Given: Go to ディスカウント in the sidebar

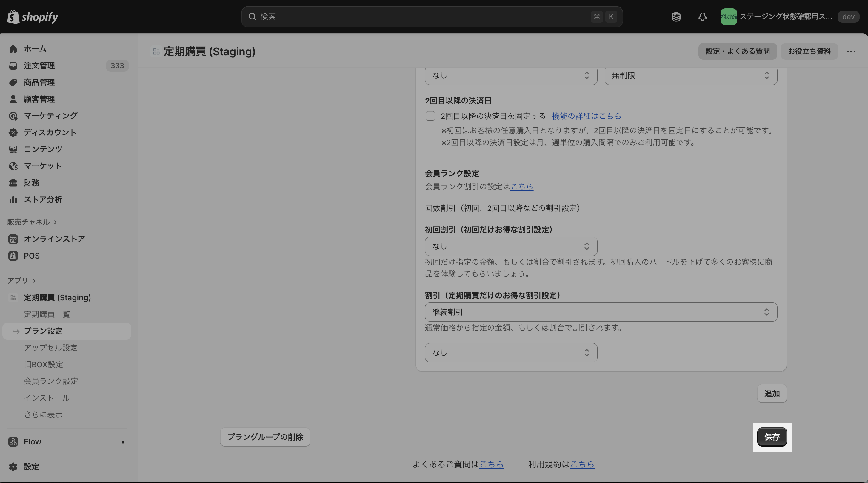Looking at the screenshot, I should (50, 132).
